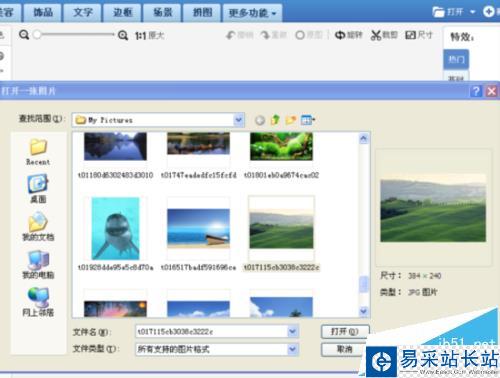
Task: Click the back navigation icon in dialog
Action: coord(260,120)
